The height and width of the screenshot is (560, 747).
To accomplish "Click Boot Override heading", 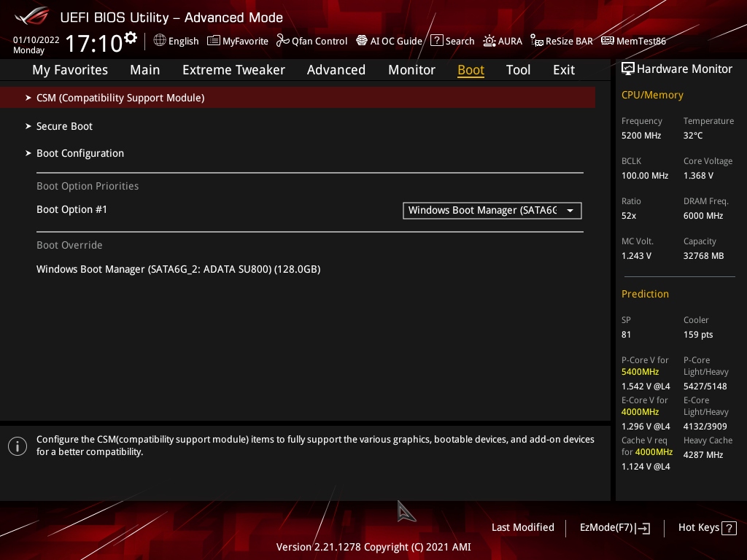I will tap(69, 245).
